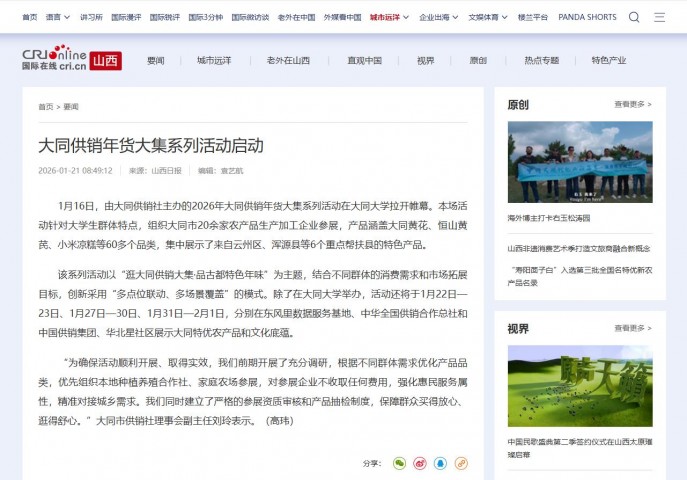Viewport: 687px width, 480px height.
Task: Switch to the 特色产业 nav tab
Action: pos(608,61)
